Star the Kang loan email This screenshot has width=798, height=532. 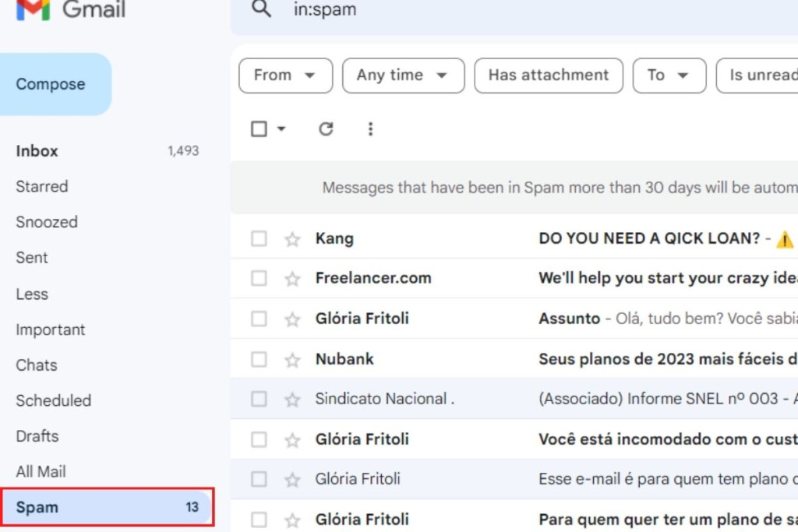[292, 238]
